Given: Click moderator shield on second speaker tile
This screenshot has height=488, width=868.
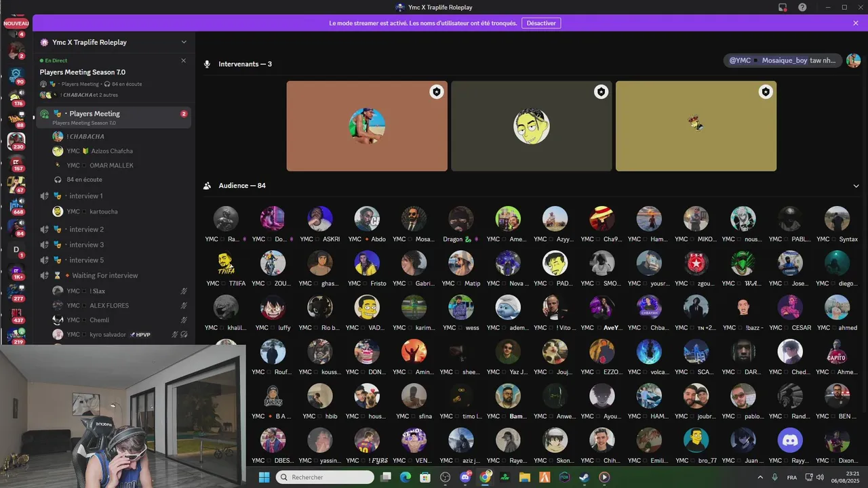Looking at the screenshot, I should pyautogui.click(x=601, y=91).
